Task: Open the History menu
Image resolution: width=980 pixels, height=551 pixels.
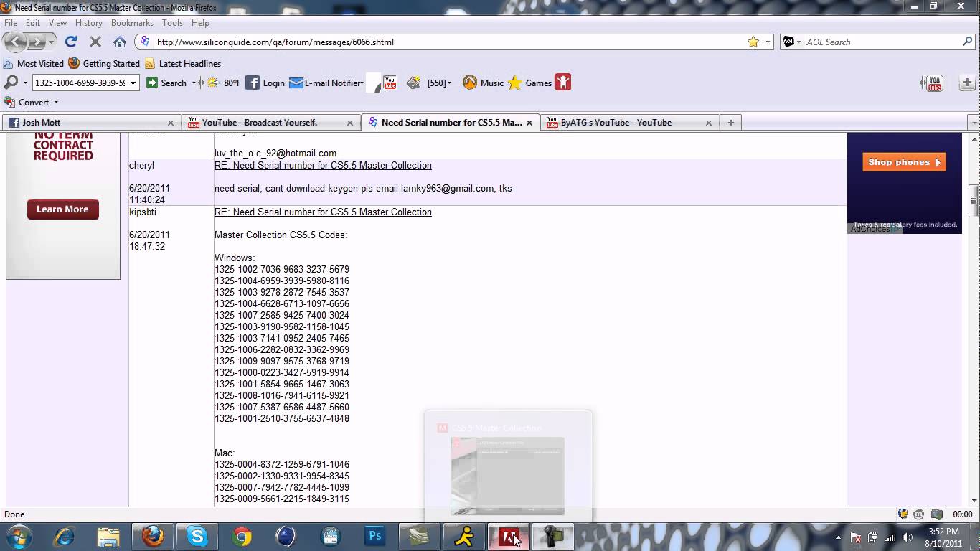Action: point(89,23)
